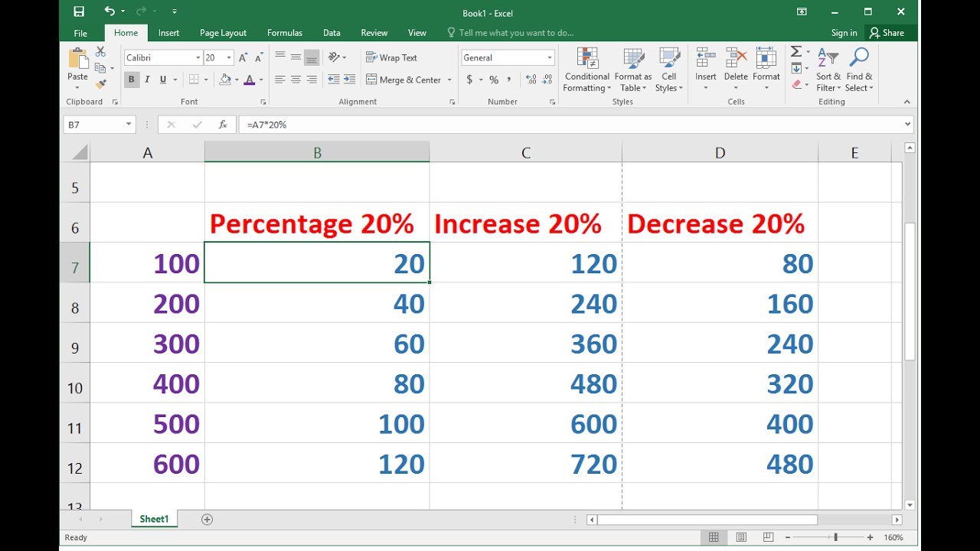Viewport: 980px width, 551px height.
Task: Open Conditional Formatting menu
Action: pyautogui.click(x=586, y=70)
